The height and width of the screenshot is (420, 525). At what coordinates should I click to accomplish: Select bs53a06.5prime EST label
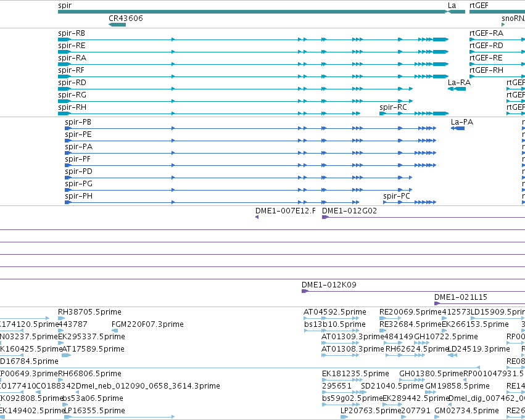pos(93,398)
